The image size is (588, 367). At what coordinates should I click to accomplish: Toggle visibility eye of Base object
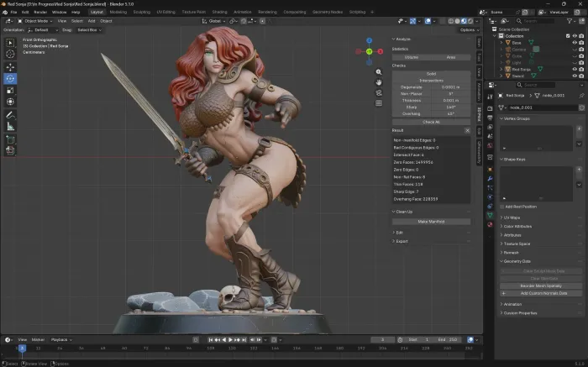(x=575, y=43)
